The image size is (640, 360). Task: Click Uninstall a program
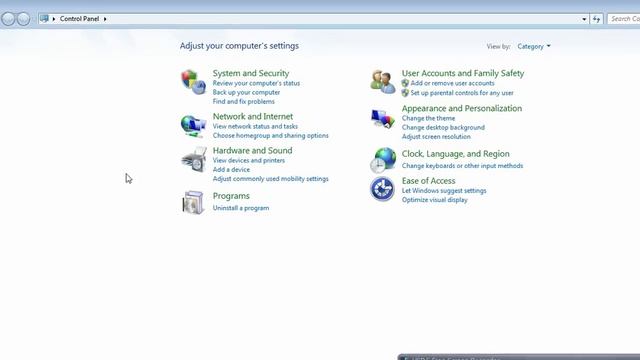tap(241, 208)
